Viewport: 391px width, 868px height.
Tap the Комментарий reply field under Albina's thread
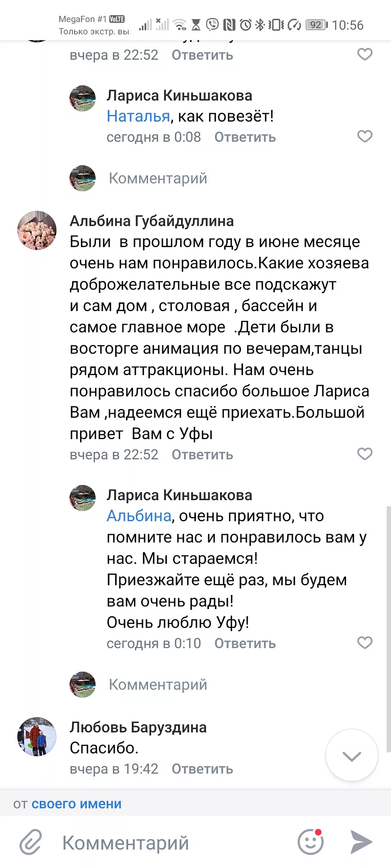coord(158,684)
